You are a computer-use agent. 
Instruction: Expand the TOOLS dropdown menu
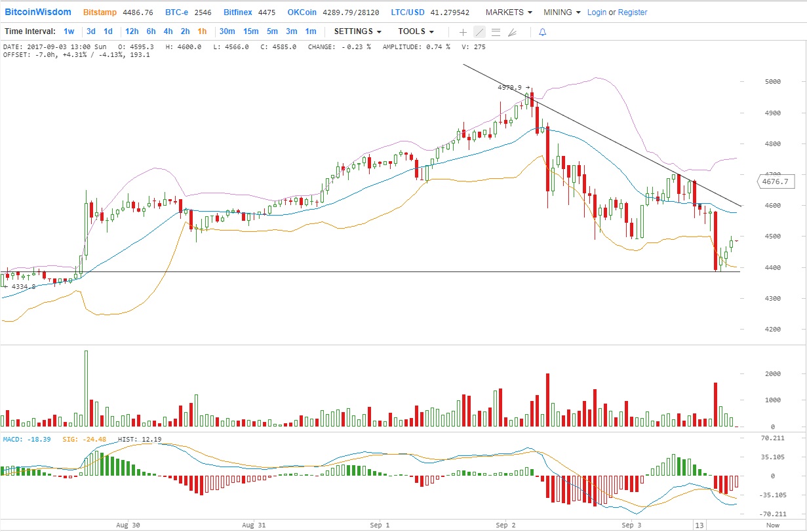416,31
